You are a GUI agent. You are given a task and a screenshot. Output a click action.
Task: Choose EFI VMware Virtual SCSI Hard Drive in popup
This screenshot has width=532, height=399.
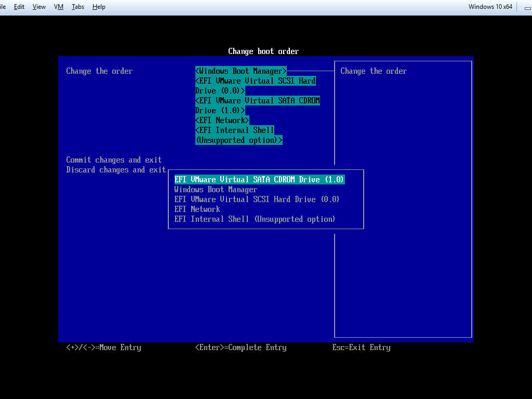coord(257,199)
